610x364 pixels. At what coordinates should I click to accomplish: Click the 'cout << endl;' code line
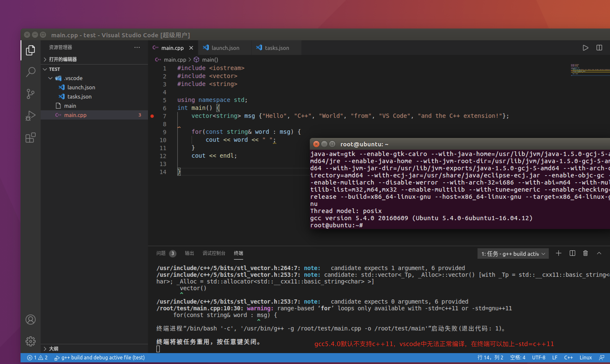214,156
